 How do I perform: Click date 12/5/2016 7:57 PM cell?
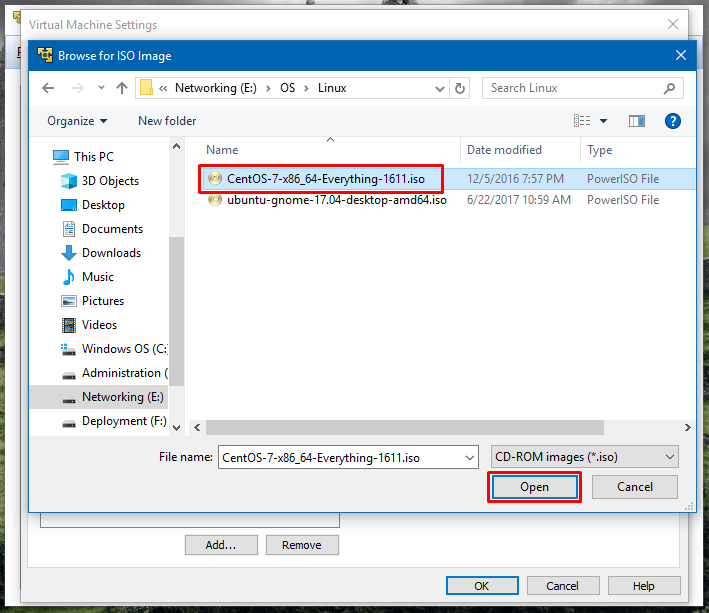(515, 179)
